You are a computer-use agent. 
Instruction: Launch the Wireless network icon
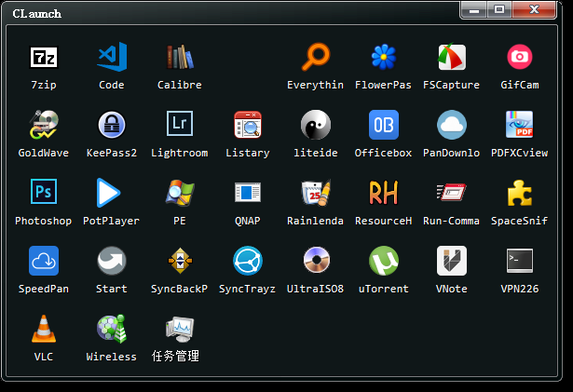point(112,329)
